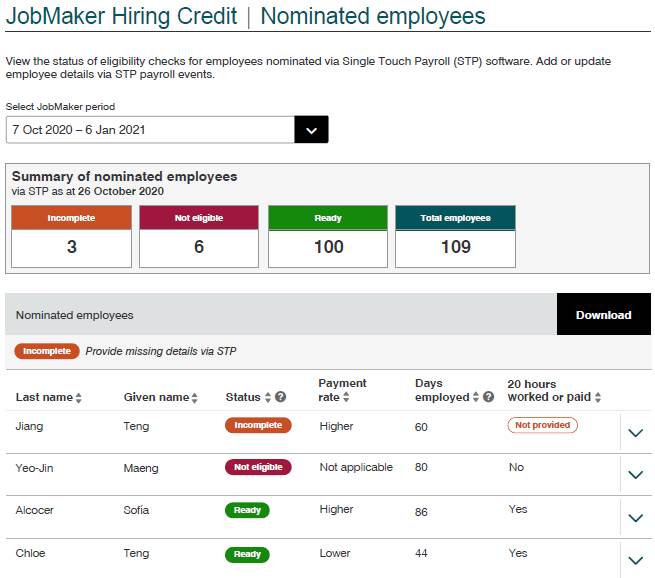This screenshot has height=578, width=655.
Task: Filter by Incomplete summary tile
Action: click(72, 236)
